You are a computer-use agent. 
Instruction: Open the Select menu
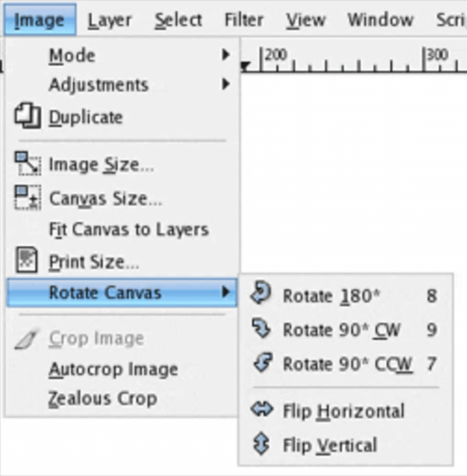[x=178, y=20]
